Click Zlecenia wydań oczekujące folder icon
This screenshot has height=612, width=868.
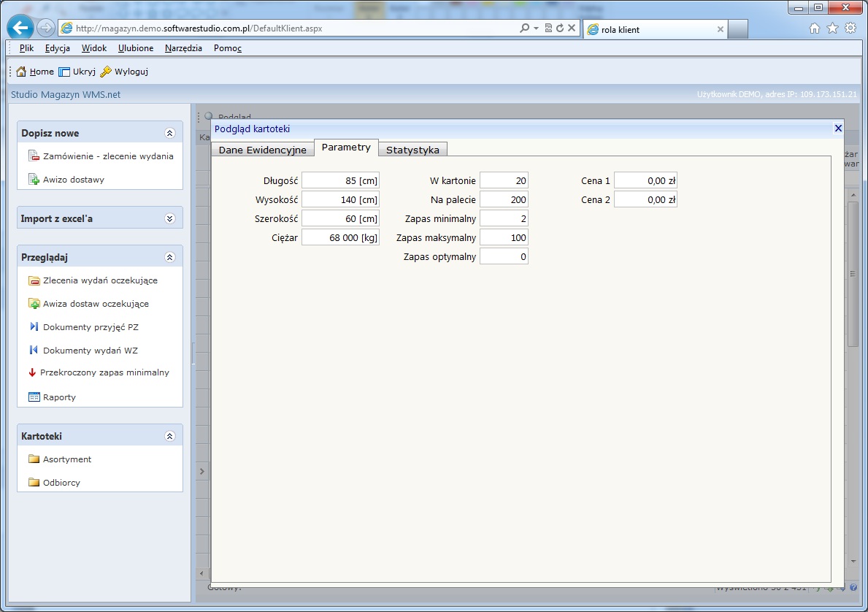pyautogui.click(x=34, y=280)
